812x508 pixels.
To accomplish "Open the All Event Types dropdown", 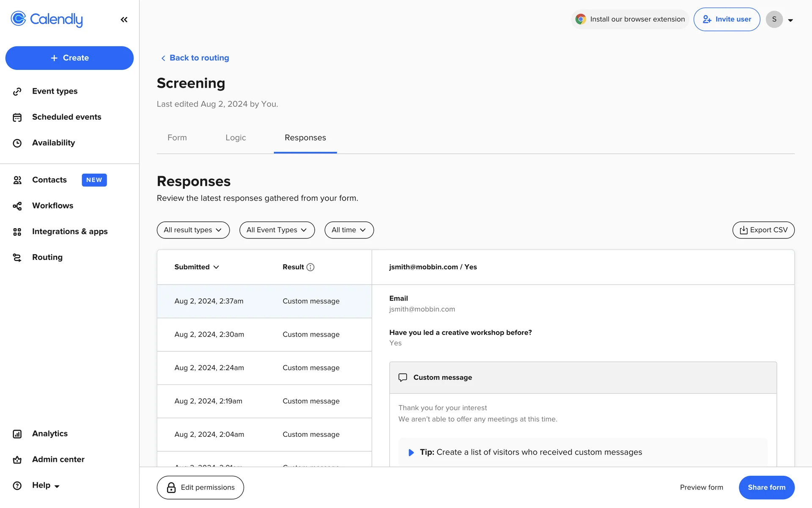I will coord(277,230).
